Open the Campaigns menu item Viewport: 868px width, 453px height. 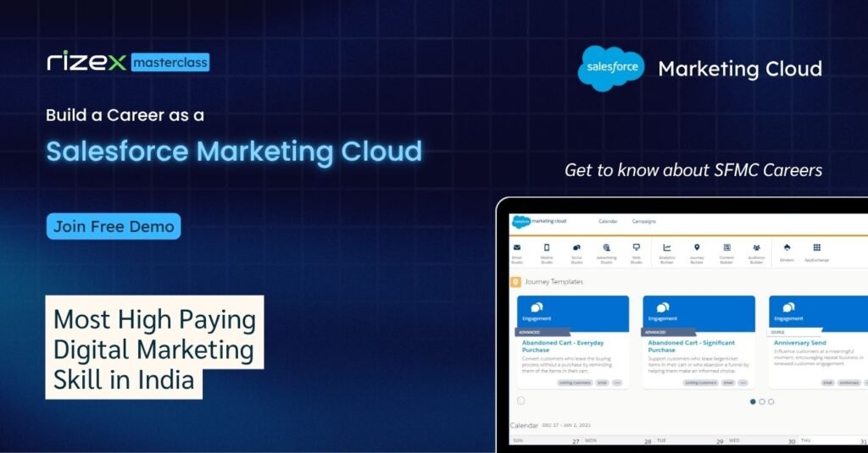644,221
